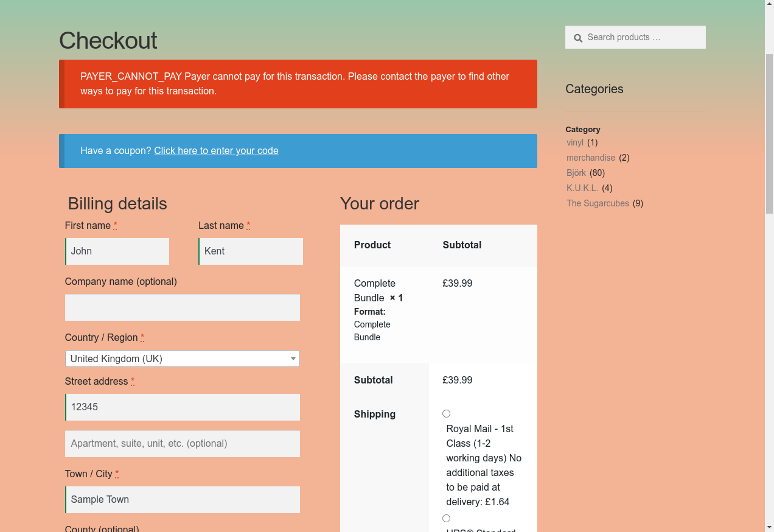774x532 pixels.
Task: Click the Search products field
Action: point(642,37)
